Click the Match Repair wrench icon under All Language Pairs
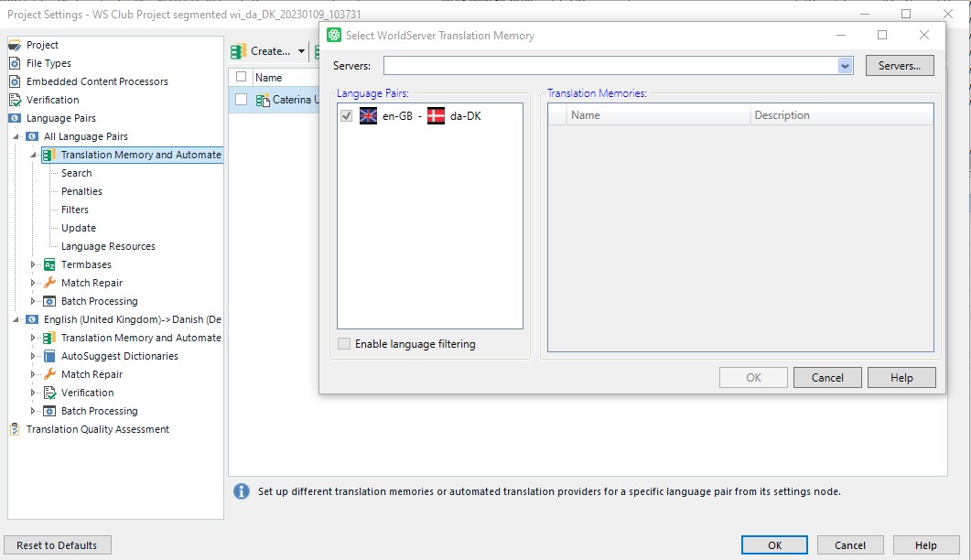 tap(49, 283)
